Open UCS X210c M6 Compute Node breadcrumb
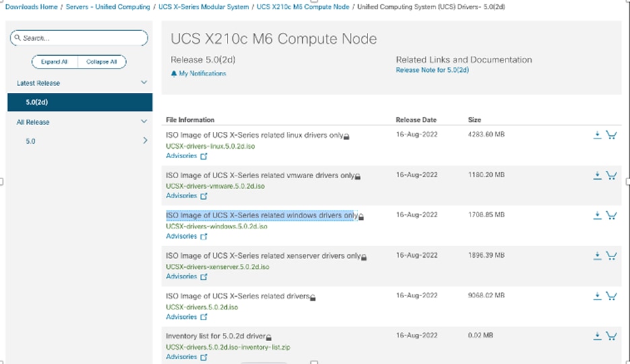Viewport: 630px width, 364px height. click(x=303, y=7)
